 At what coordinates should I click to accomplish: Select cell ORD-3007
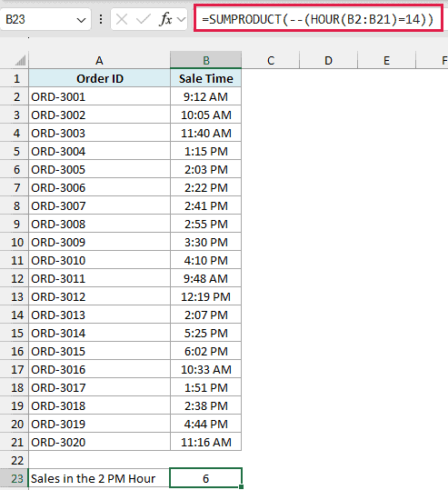pos(99,205)
